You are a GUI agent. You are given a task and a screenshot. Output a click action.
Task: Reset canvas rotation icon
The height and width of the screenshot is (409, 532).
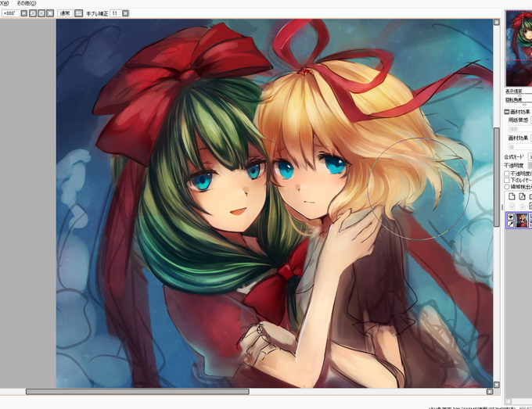(x=50, y=13)
